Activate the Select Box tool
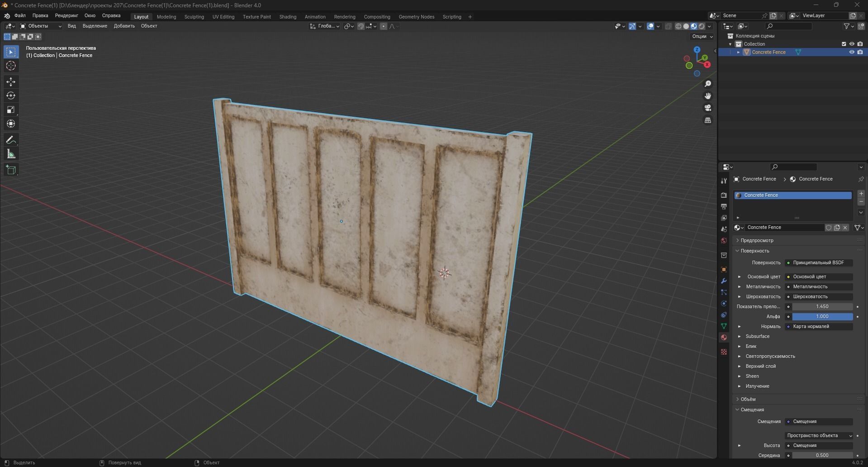 pyautogui.click(x=11, y=52)
